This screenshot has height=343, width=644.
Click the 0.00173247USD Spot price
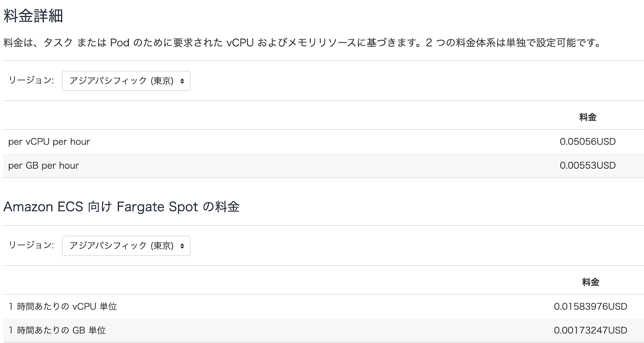(590, 330)
